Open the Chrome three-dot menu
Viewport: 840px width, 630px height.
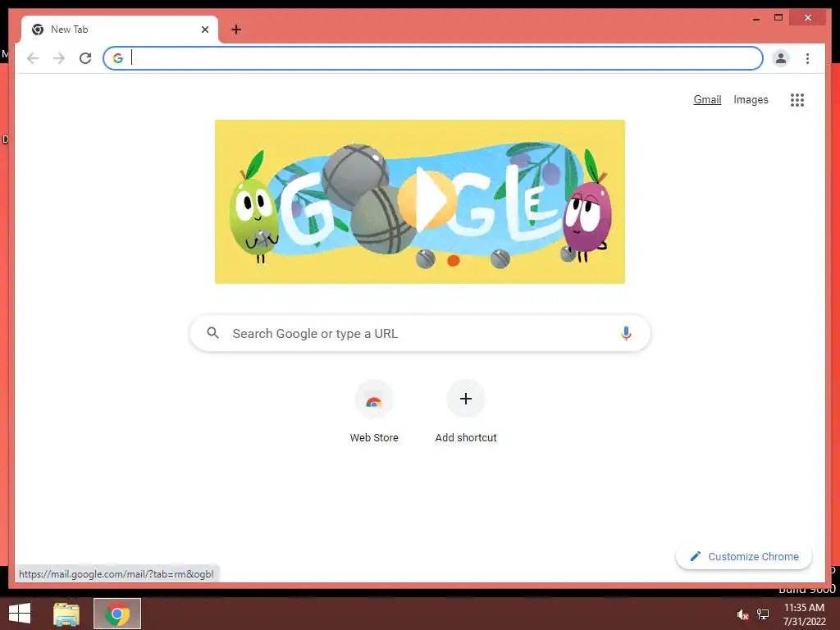pyautogui.click(x=807, y=58)
